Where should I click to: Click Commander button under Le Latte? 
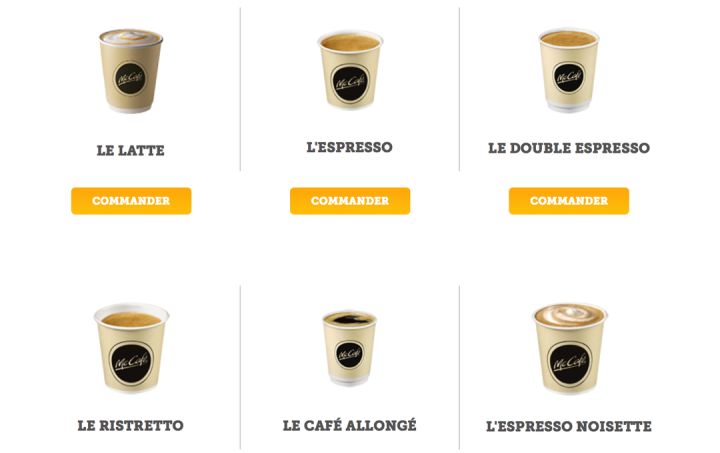pos(131,201)
